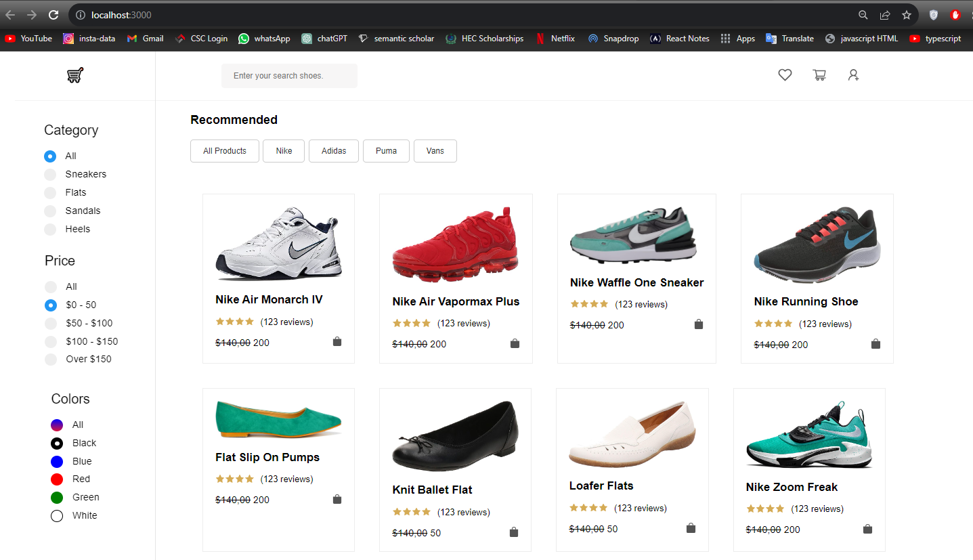This screenshot has width=973, height=560.
Task: Select the $0 - 50 price radio
Action: (x=51, y=305)
